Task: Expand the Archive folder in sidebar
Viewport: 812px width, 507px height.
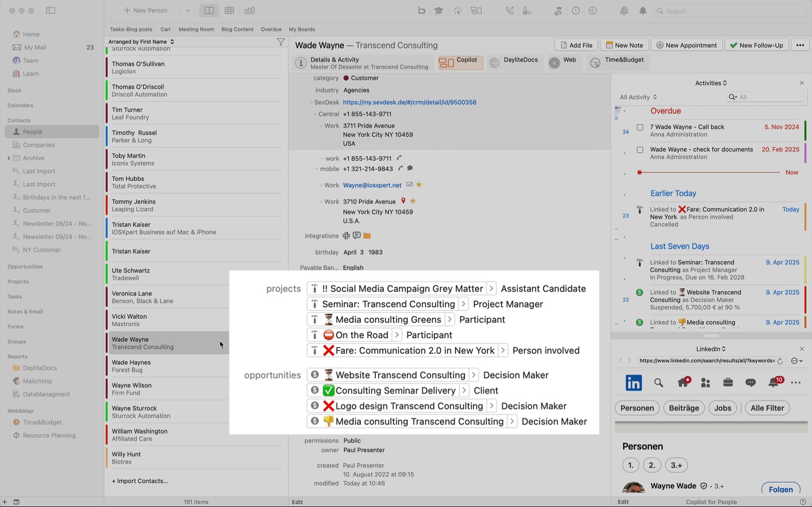Action: (9, 158)
